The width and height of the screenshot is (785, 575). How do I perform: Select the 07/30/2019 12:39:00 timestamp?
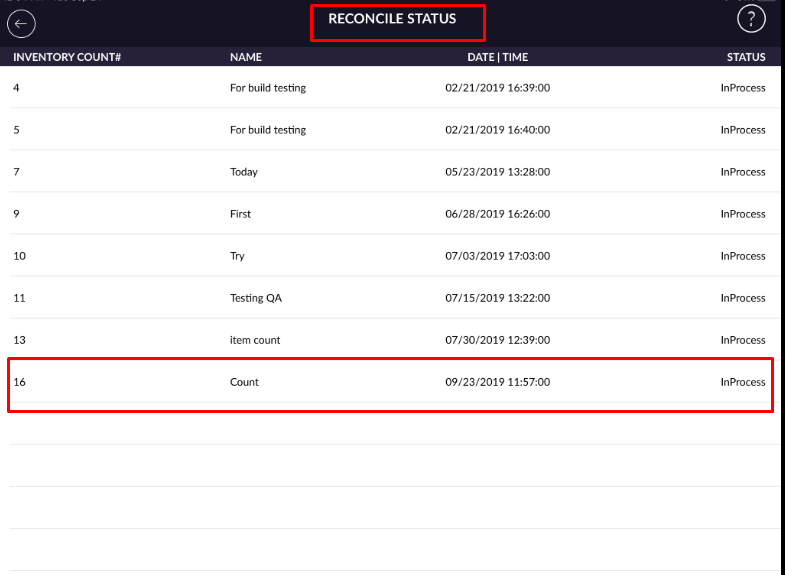coord(497,340)
